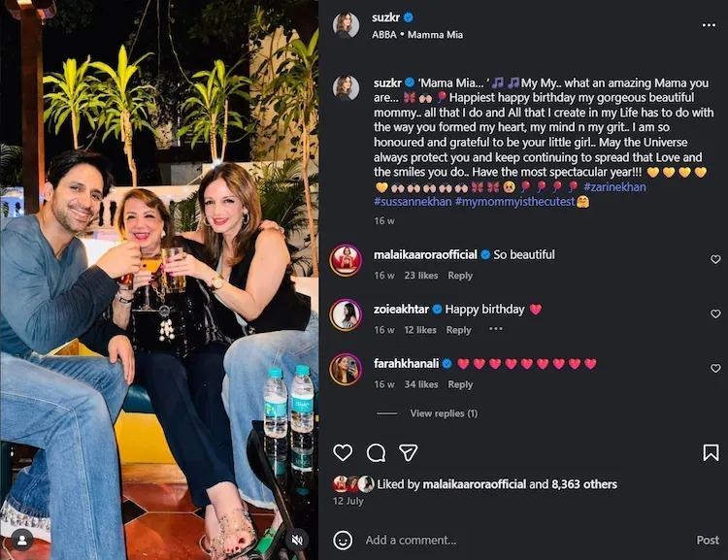
Task: Open the #zarinekhan hashtag in caption
Action: click(614, 186)
